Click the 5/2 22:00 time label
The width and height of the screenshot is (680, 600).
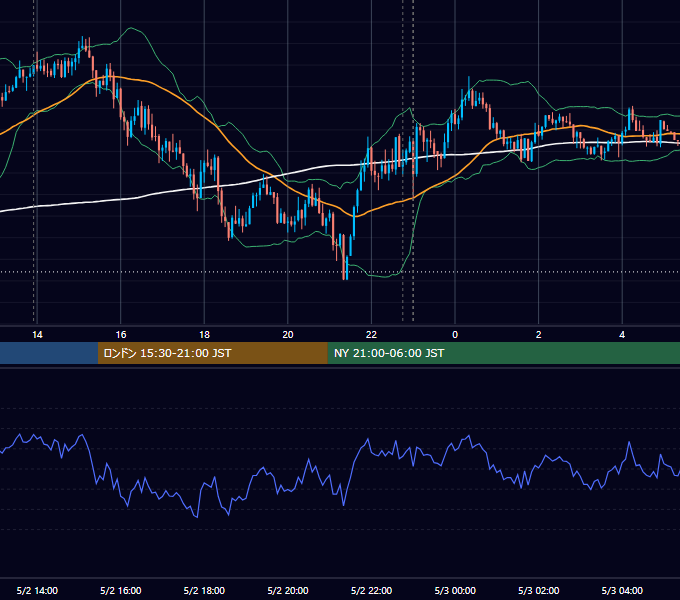pos(371,590)
